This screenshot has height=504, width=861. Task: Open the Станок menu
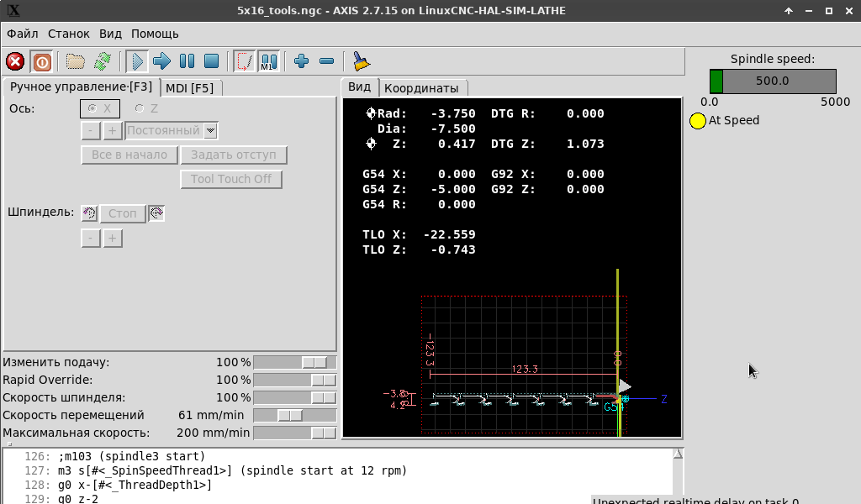point(69,34)
